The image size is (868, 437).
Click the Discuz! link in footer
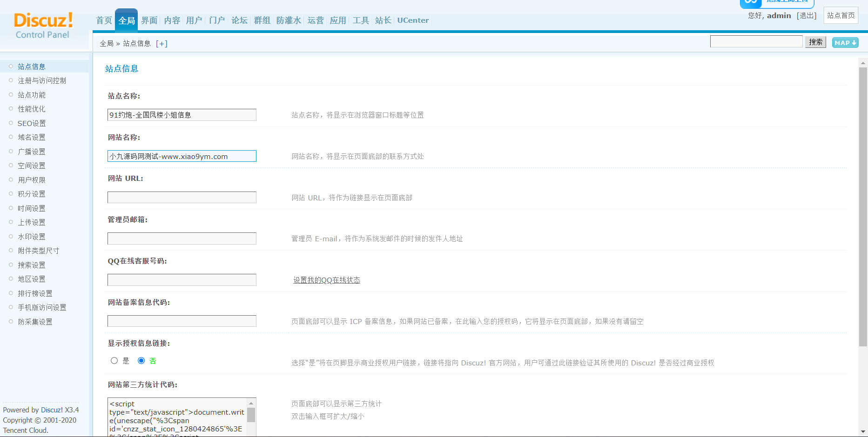coord(52,410)
